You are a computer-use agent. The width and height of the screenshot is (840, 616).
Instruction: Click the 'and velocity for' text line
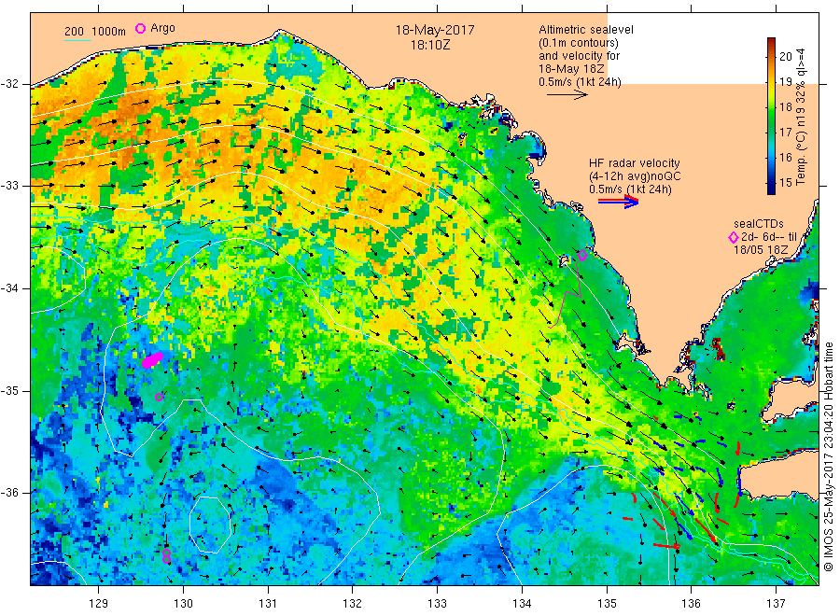[x=579, y=56]
